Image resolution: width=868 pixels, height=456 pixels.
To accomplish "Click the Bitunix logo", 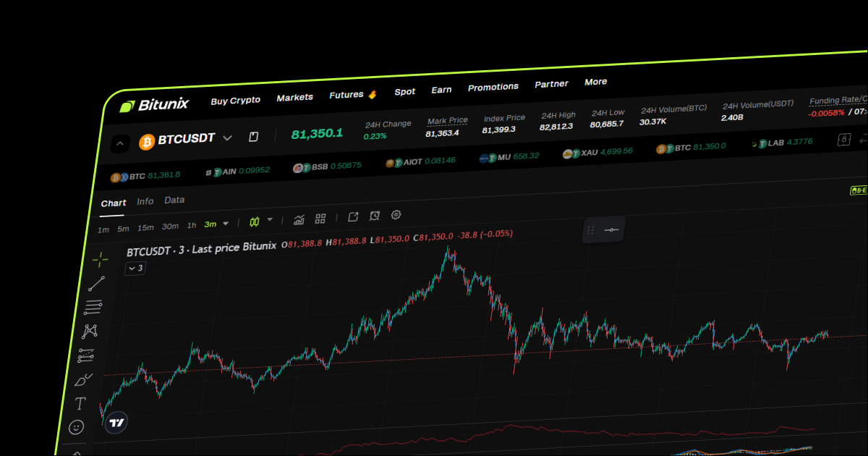I will coord(154,105).
